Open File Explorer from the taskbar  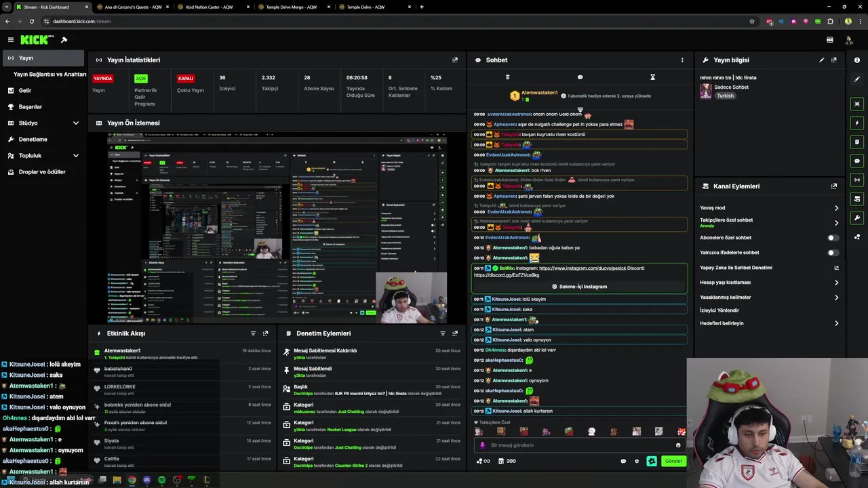(x=117, y=480)
